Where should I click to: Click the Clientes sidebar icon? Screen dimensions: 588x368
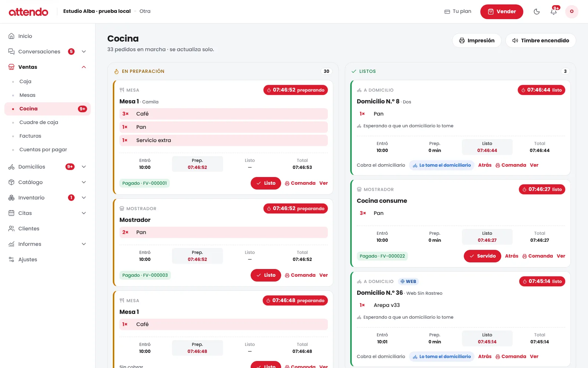pos(11,229)
